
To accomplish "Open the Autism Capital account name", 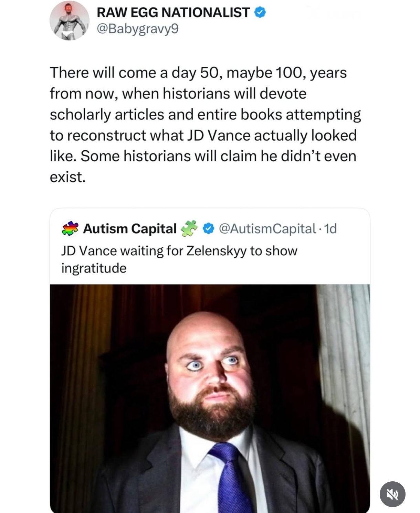I will point(130,228).
